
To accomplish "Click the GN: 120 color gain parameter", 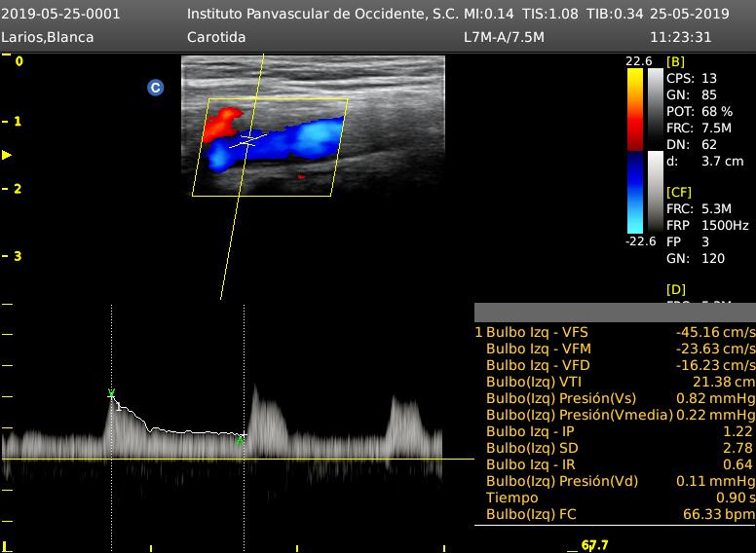I will (696, 258).
